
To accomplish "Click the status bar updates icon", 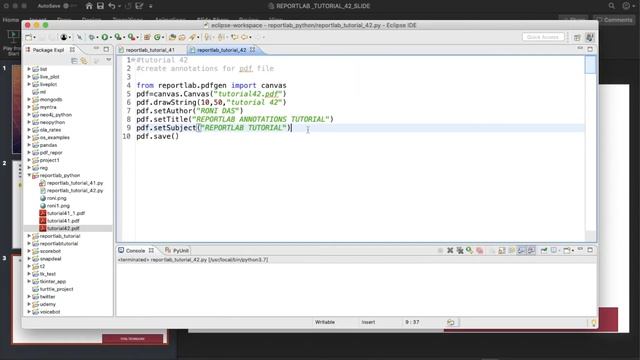I will click(451, 322).
